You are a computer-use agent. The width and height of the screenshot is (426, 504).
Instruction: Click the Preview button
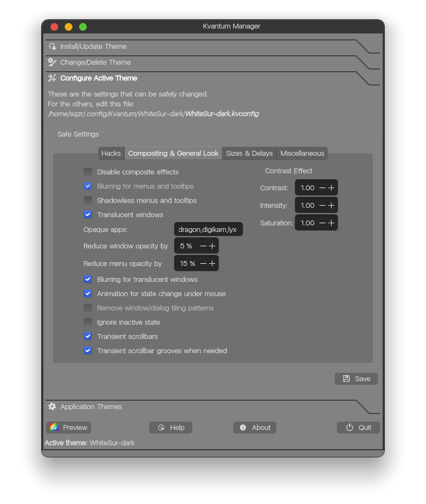pyautogui.click(x=69, y=428)
